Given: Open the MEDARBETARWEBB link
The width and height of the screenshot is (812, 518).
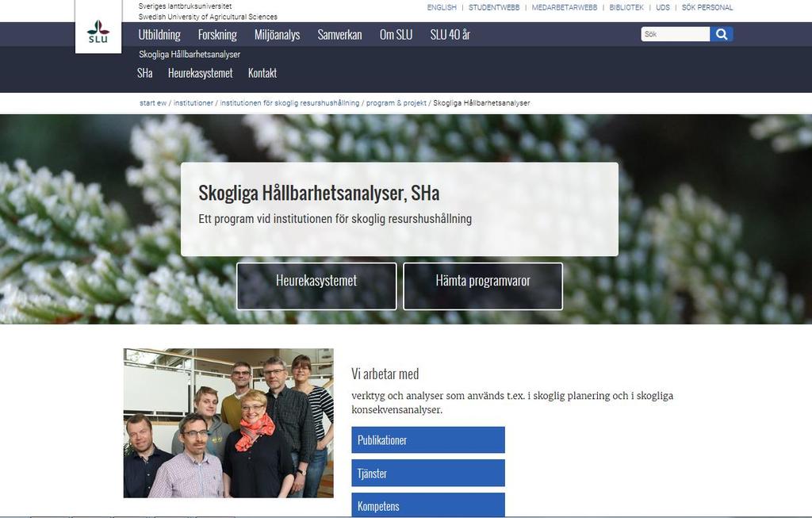Looking at the screenshot, I should (x=565, y=7).
